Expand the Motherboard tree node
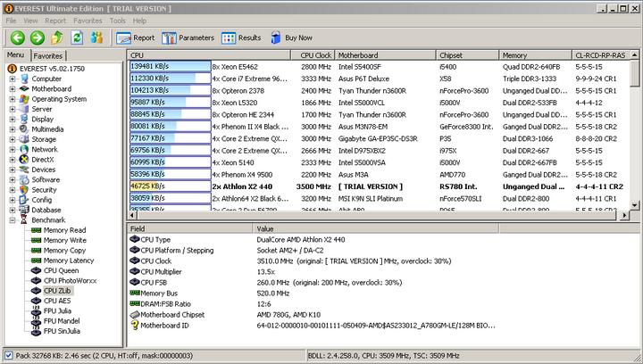643x364 pixels. [x=13, y=89]
